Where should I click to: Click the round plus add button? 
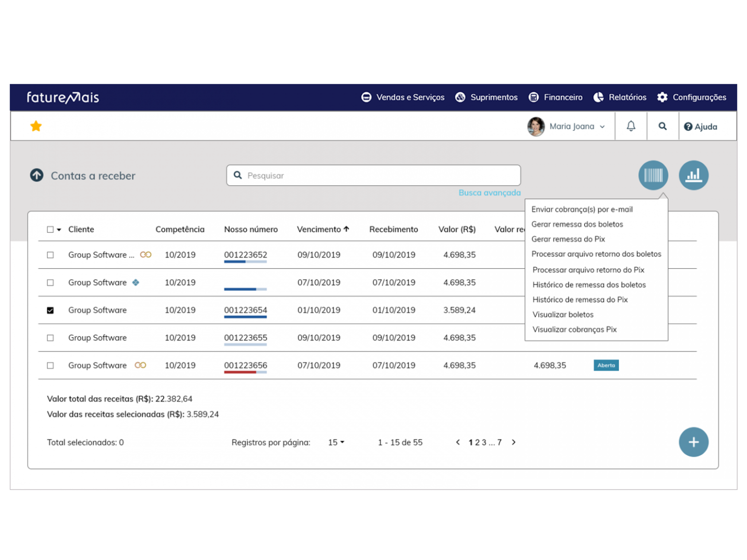694,442
